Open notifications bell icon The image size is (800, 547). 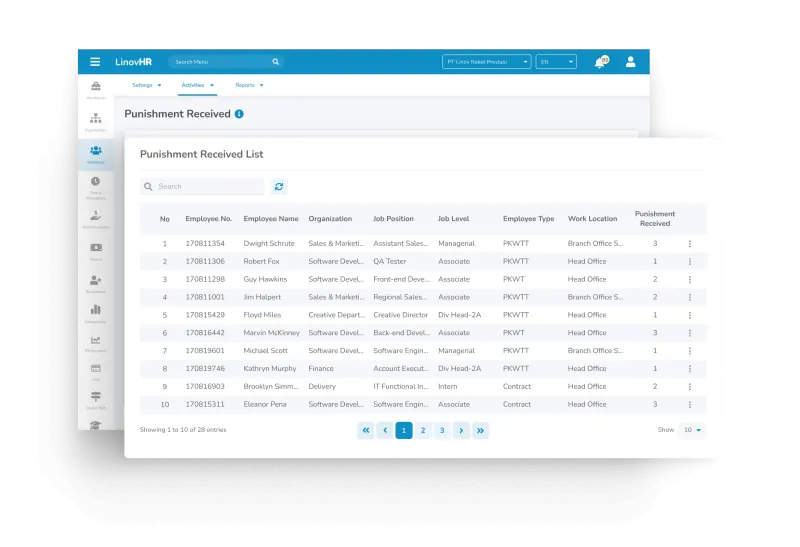(601, 62)
